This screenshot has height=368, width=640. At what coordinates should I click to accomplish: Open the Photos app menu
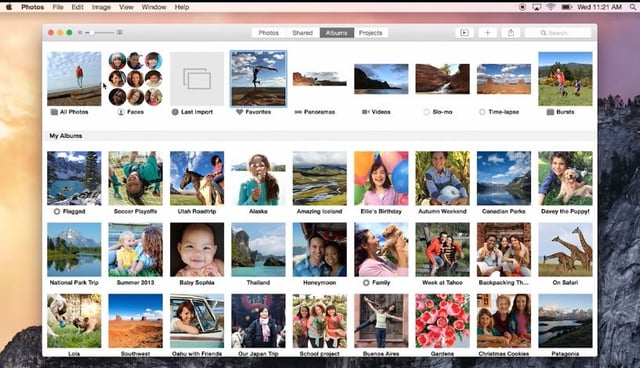pos(33,7)
